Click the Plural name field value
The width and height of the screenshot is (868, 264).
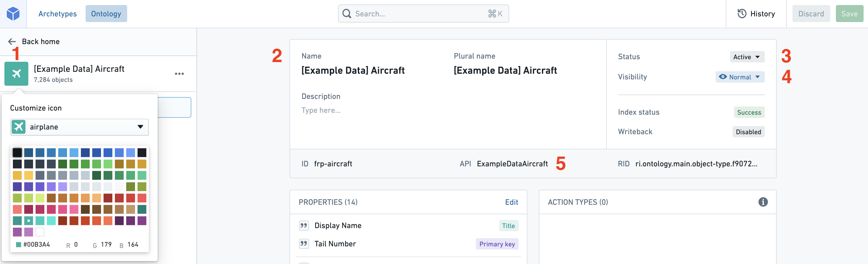(505, 71)
